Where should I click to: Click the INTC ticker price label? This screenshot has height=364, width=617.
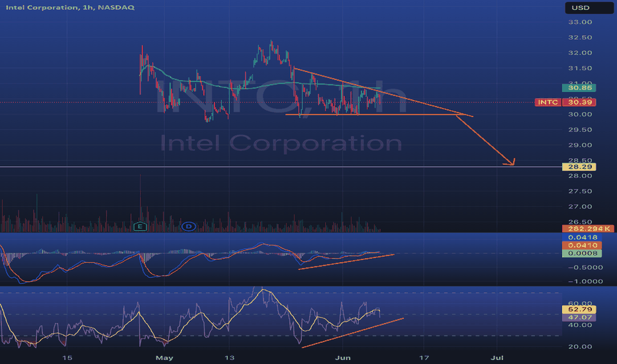pos(547,103)
